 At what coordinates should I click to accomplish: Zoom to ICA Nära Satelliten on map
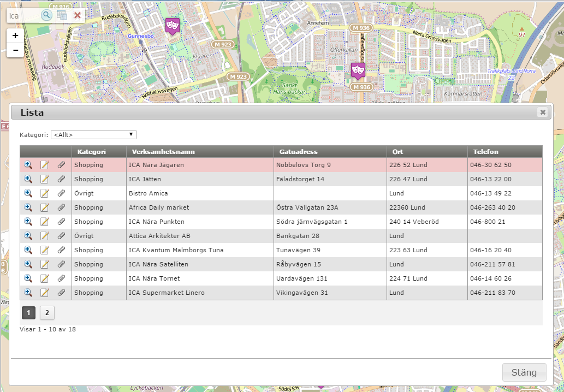point(28,264)
